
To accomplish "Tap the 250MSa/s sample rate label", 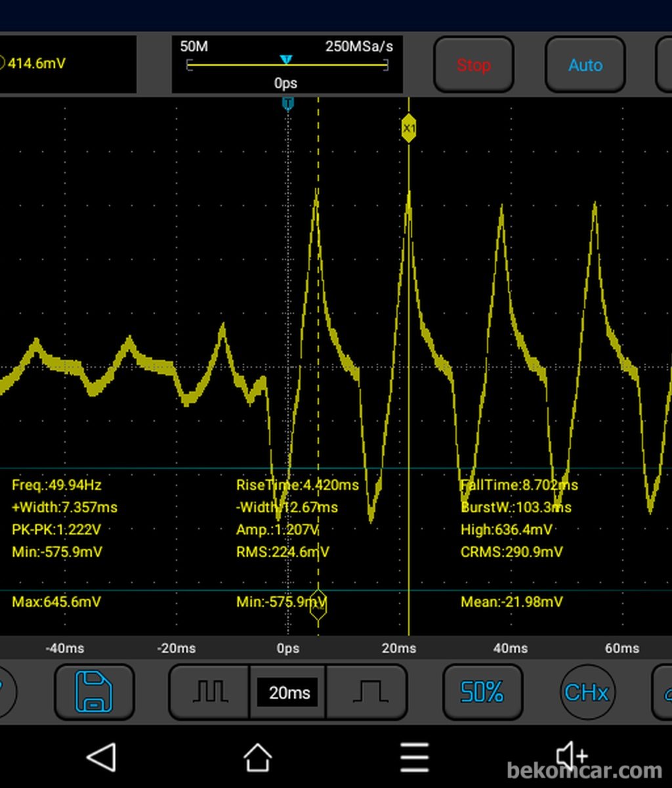I will point(359,47).
